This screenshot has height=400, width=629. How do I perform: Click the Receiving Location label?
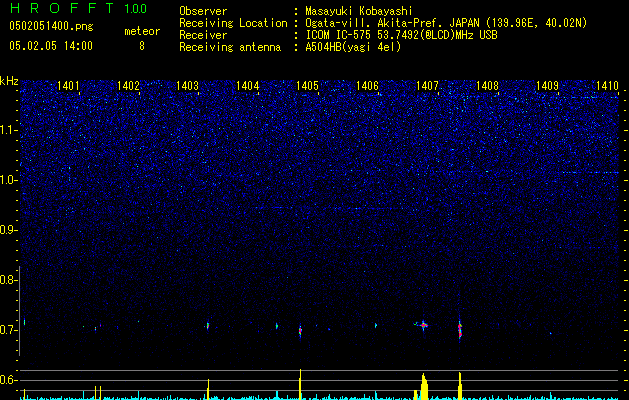233,23
